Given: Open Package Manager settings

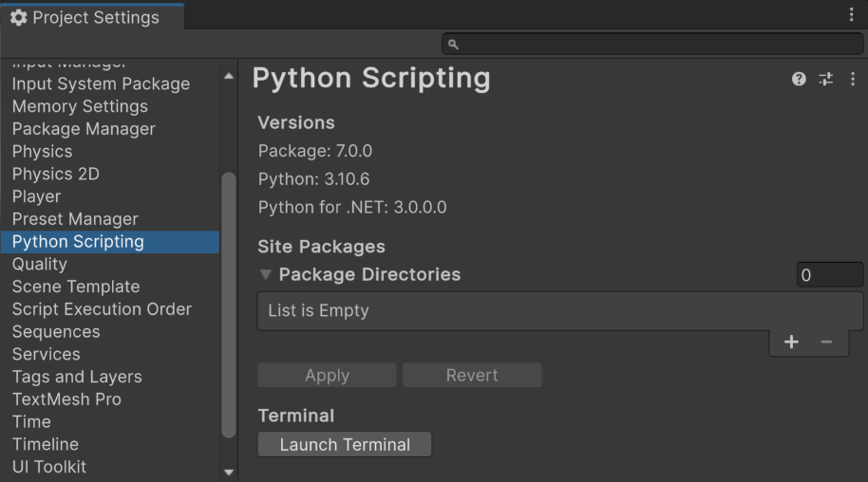Looking at the screenshot, I should click(x=109, y=129).
